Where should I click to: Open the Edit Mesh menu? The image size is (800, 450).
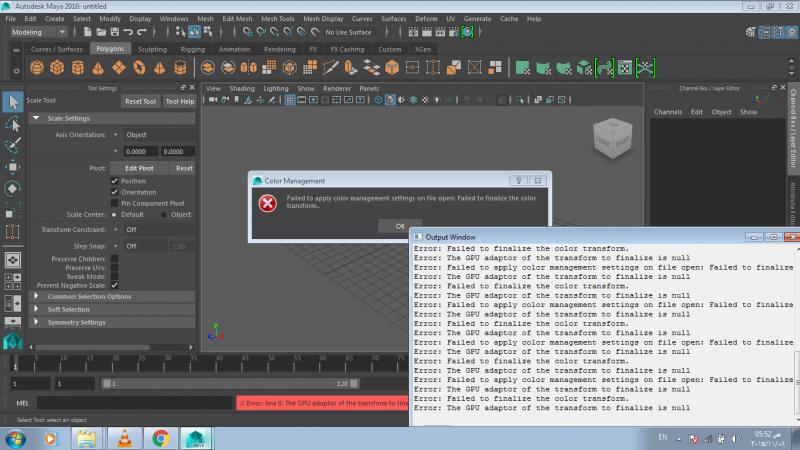coord(237,19)
